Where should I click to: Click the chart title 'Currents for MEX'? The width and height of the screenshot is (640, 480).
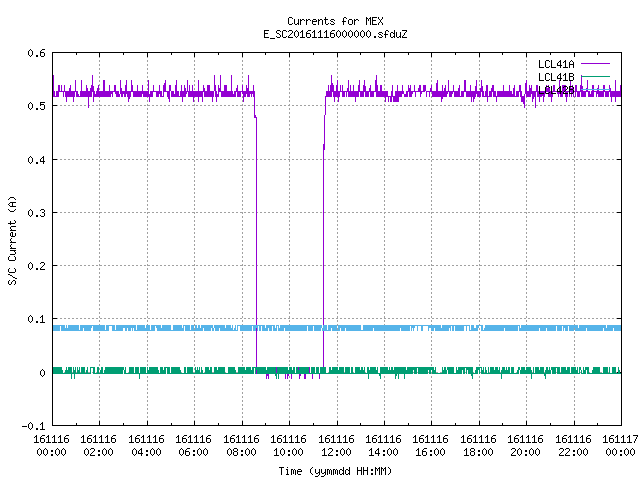(x=335, y=21)
